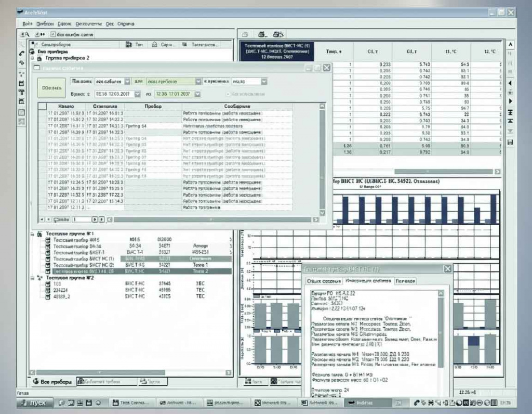
Task: Toggle checkbox of device 234224 in tree
Action: (x=48, y=290)
